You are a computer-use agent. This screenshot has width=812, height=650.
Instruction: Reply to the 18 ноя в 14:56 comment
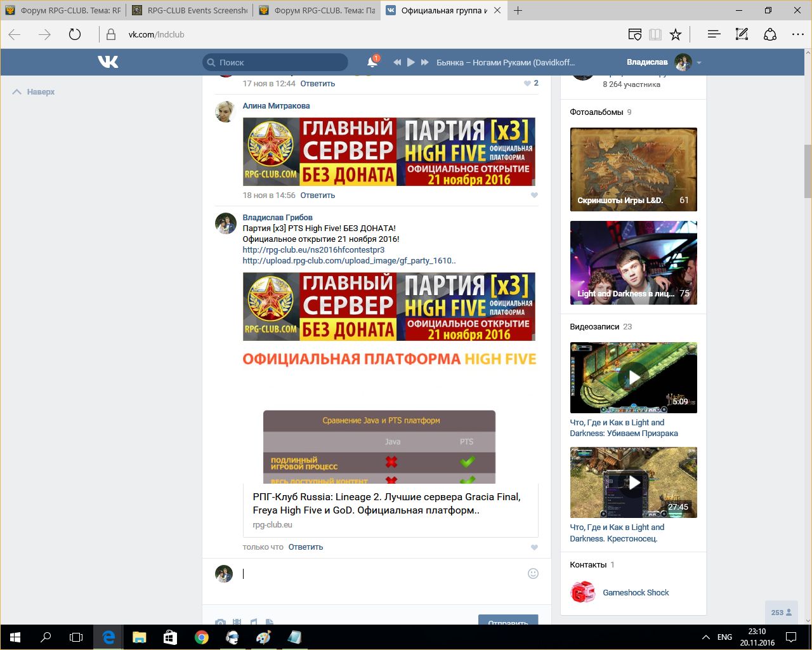pos(317,196)
